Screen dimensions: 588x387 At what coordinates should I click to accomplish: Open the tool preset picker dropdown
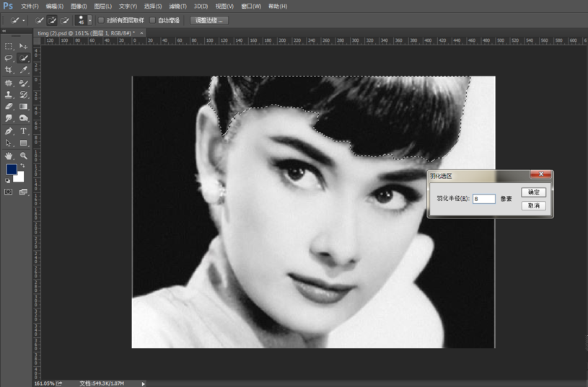(24, 20)
